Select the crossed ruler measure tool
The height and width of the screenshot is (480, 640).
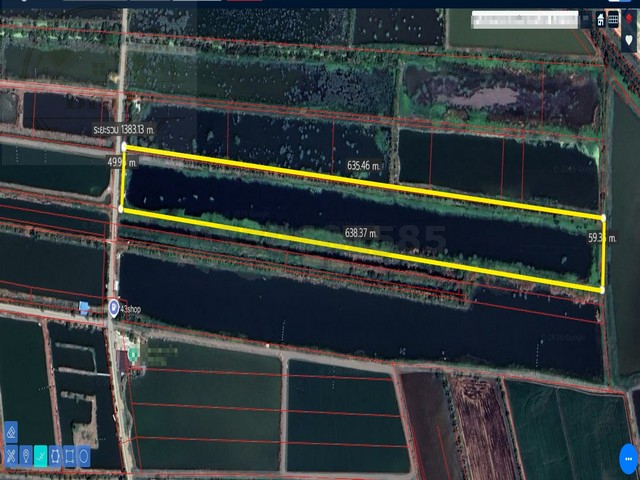pos(11,457)
